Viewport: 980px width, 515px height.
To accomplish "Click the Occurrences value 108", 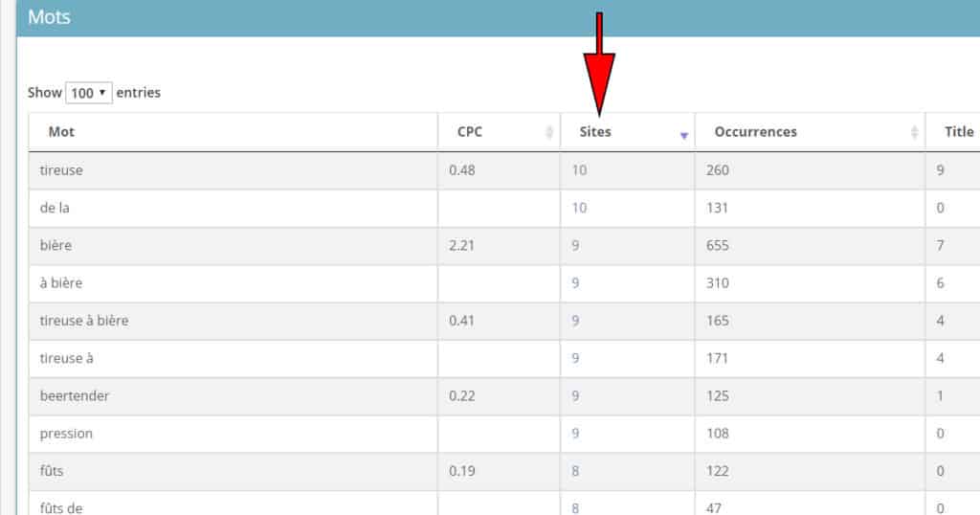I will click(x=718, y=433).
